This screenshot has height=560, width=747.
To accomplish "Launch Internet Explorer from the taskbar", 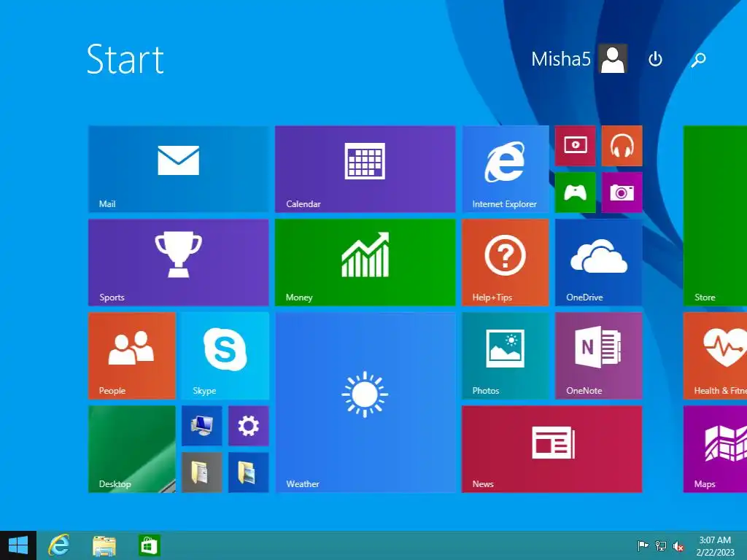I will click(x=59, y=545).
